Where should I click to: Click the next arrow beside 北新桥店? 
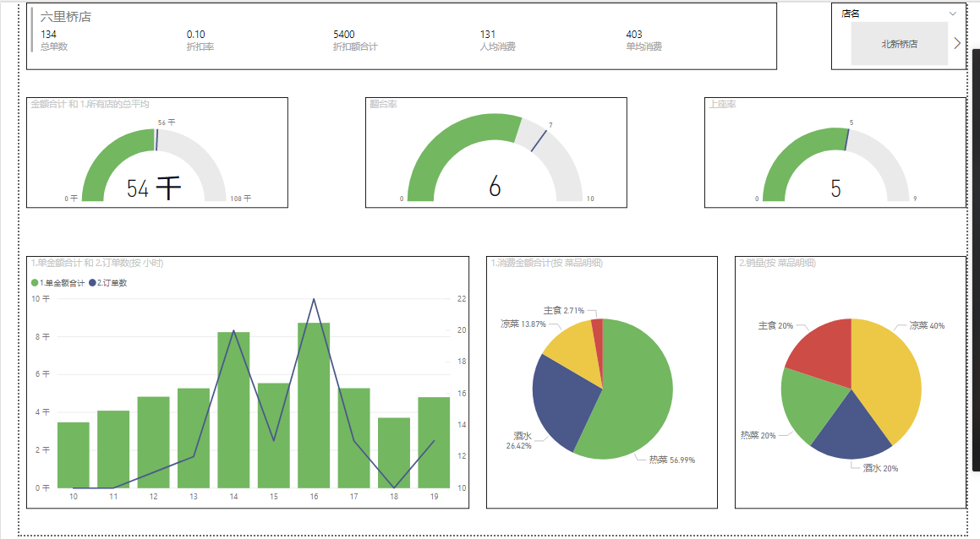957,43
